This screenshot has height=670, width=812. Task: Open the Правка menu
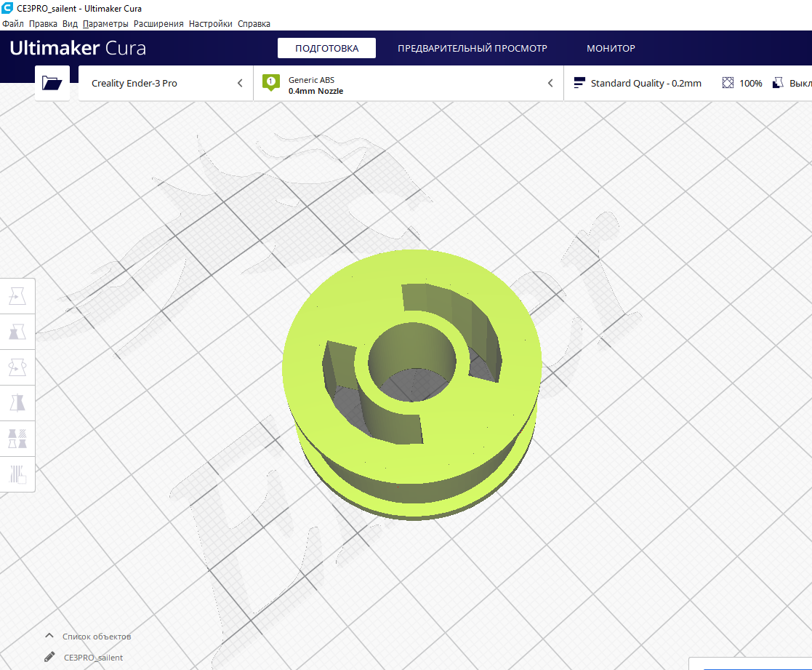pos(43,24)
